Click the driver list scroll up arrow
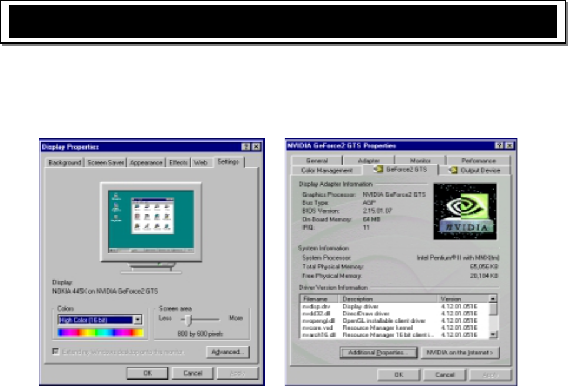Viewport: 568px width, 392px height. [x=493, y=298]
